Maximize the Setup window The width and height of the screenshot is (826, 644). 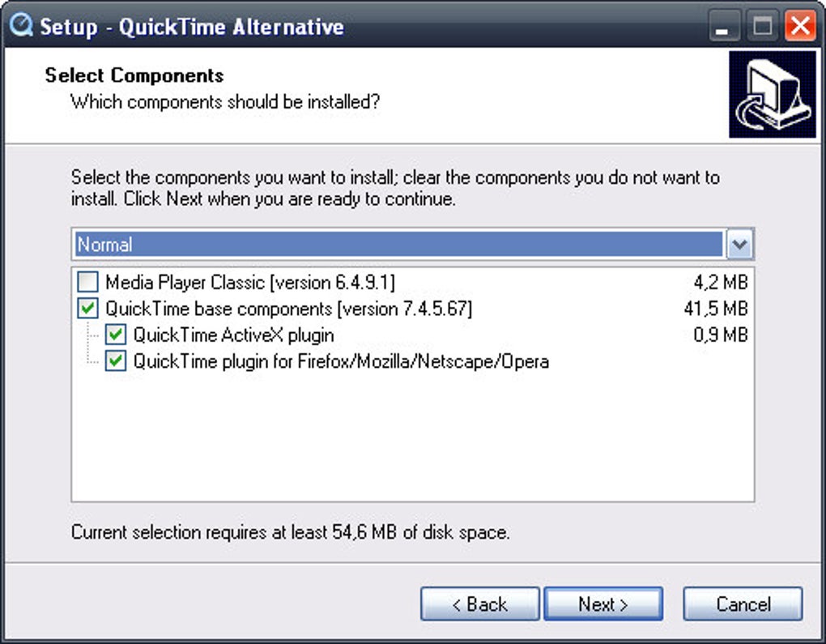tap(762, 27)
